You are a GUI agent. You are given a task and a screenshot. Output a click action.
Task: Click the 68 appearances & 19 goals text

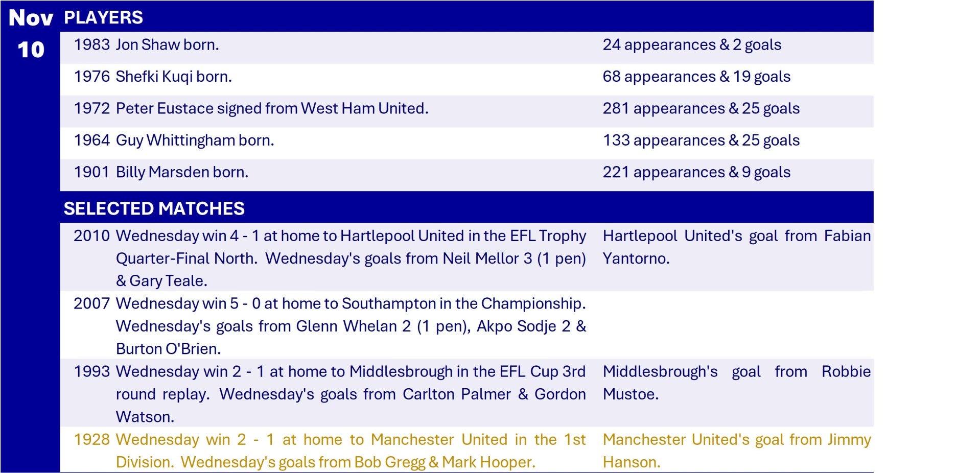(x=696, y=77)
